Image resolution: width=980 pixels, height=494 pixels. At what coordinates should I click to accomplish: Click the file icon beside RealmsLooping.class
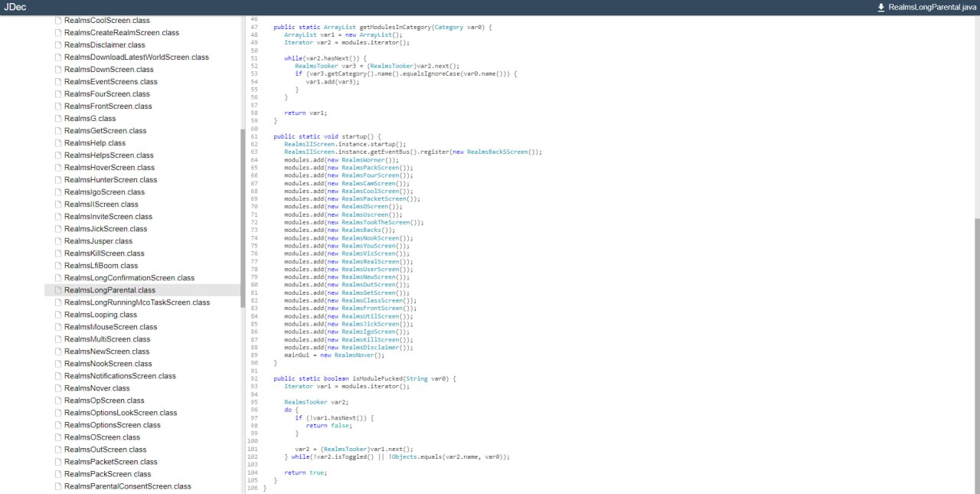pyautogui.click(x=58, y=315)
